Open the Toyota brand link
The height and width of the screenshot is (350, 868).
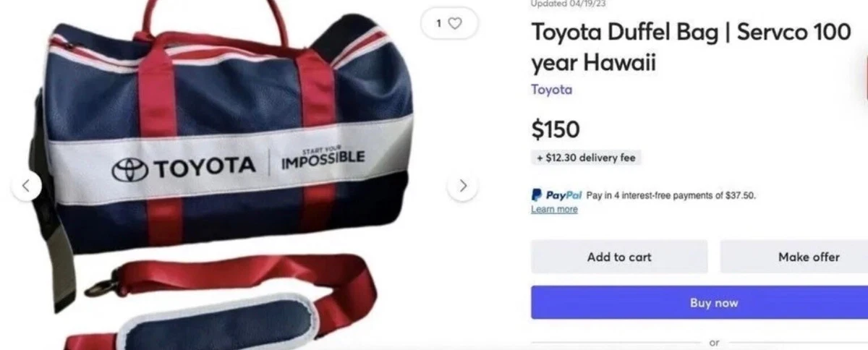[551, 90]
